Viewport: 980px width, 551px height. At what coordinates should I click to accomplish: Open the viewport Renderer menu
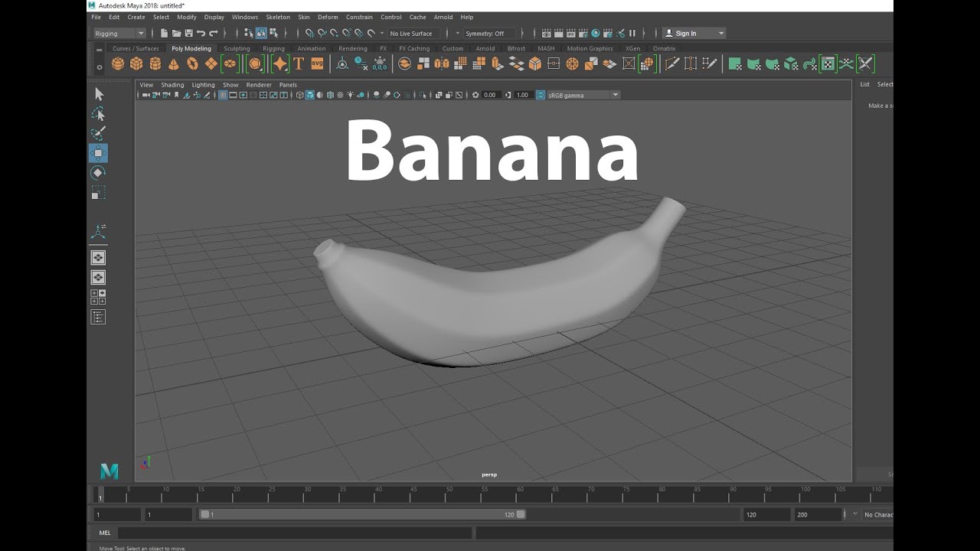tap(259, 85)
